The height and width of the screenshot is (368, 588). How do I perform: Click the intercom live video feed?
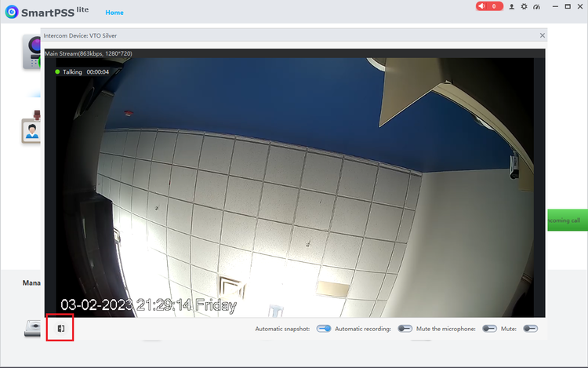[x=295, y=188]
